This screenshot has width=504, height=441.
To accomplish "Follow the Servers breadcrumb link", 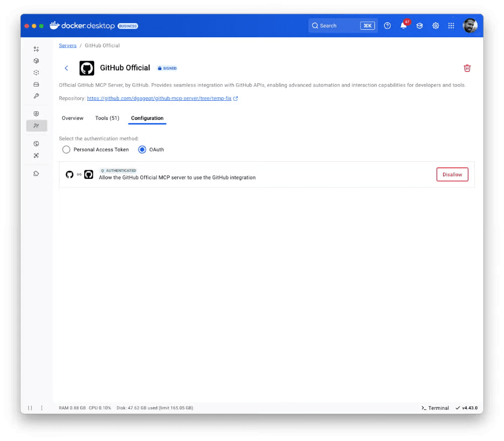I will click(68, 46).
